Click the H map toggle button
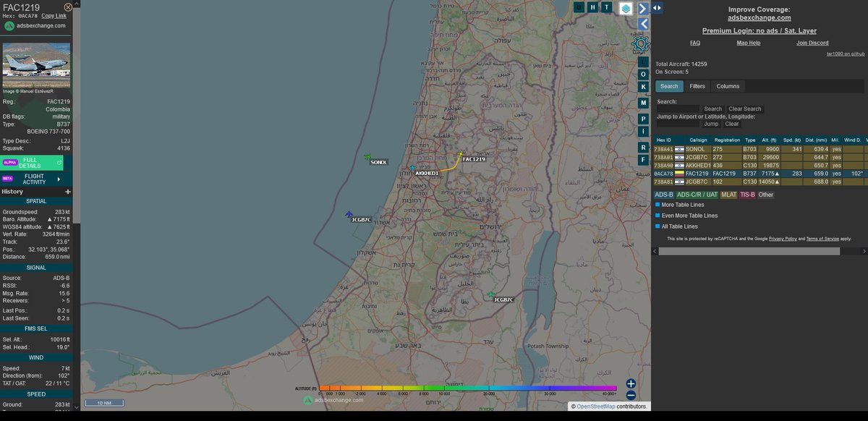 592,7
